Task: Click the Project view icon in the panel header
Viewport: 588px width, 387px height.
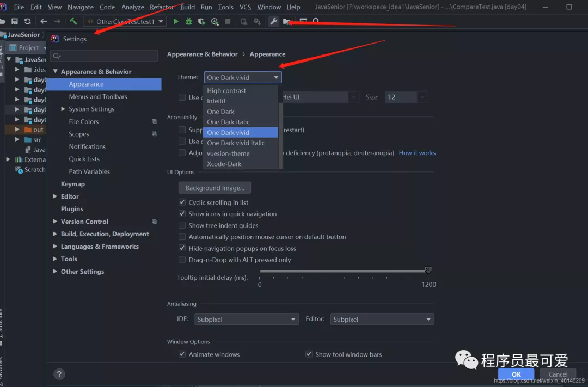Action: coord(13,47)
